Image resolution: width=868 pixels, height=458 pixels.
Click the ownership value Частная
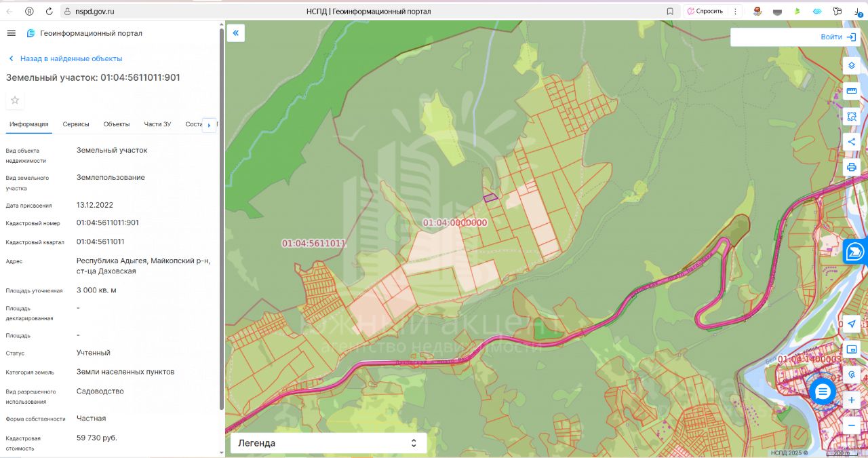92,418
